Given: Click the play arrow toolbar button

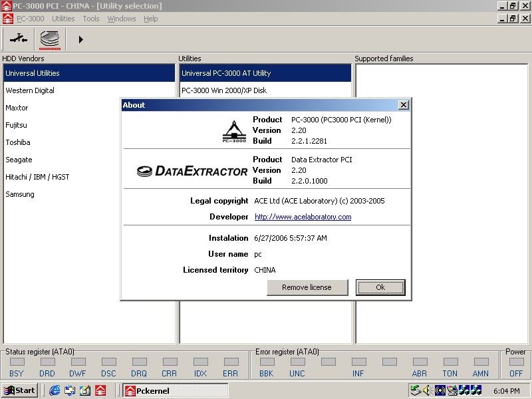Looking at the screenshot, I should pos(80,39).
